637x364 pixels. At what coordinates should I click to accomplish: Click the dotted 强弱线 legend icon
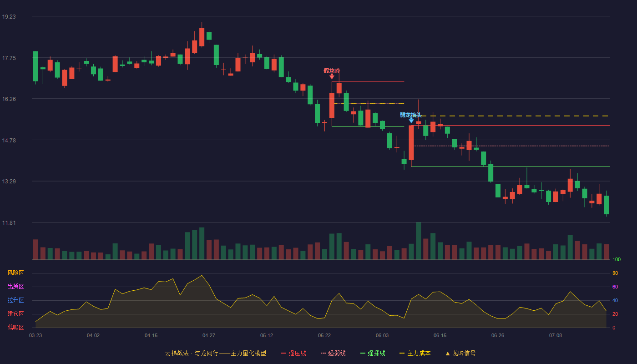323,353
